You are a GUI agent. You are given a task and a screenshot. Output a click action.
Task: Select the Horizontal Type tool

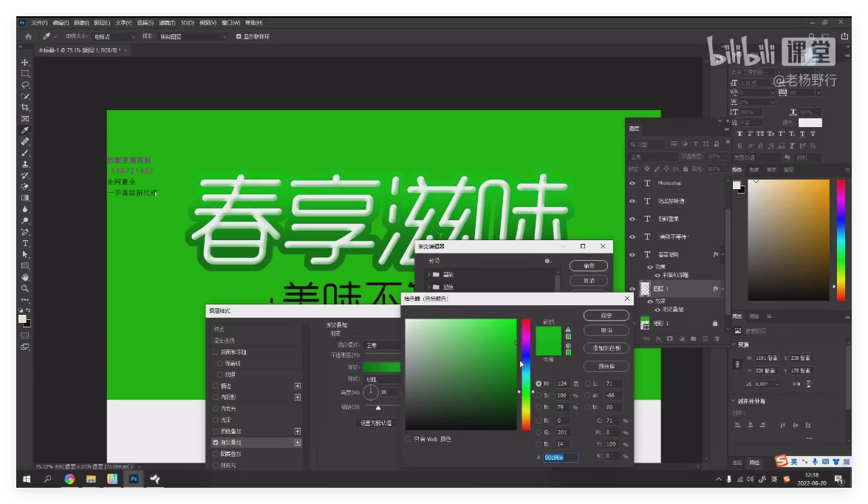coord(25,243)
